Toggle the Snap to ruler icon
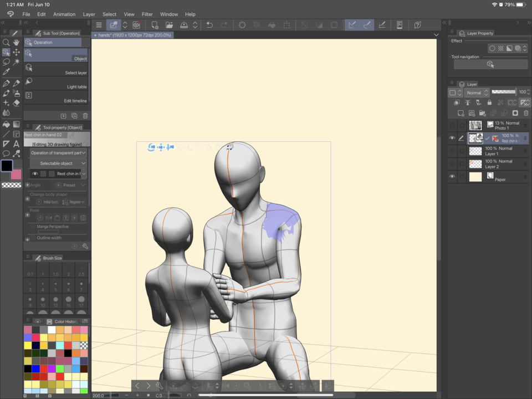The image size is (532, 399). point(352,25)
